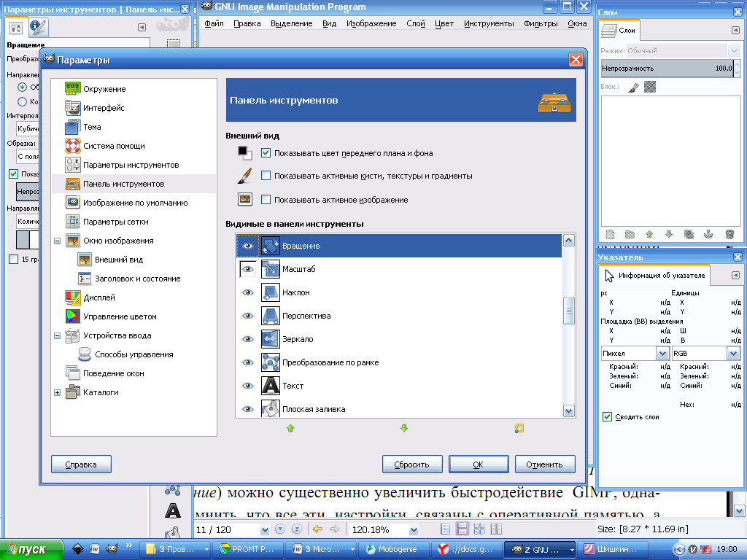Image resolution: width=747 pixels, height=560 pixels.
Task: Open the Файл menu
Action: [214, 23]
